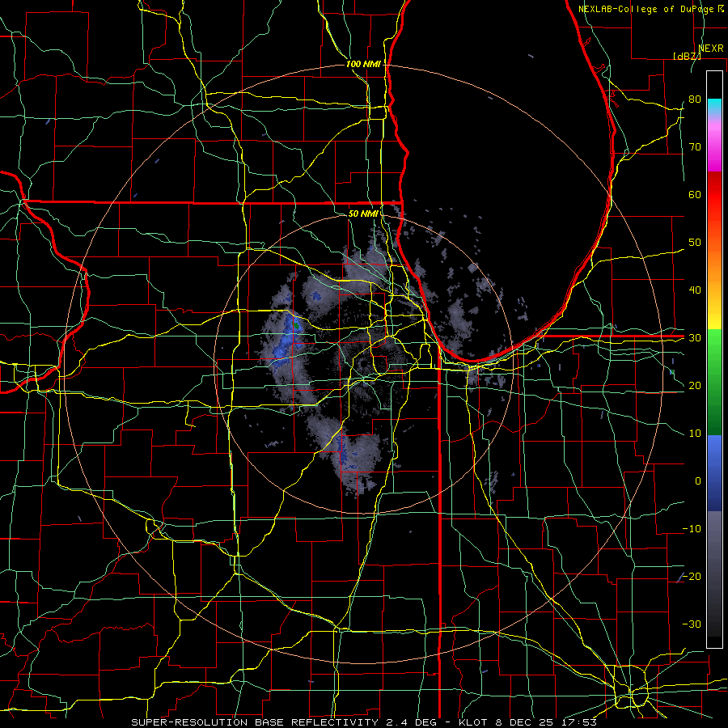Click the 20 dBZ scale value
Viewport: 728px width, 728px height.
click(695, 385)
